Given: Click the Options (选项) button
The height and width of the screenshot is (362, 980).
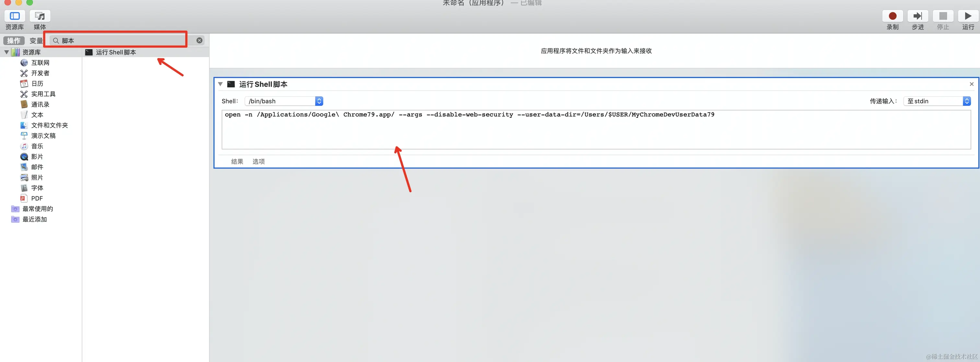Looking at the screenshot, I should pyautogui.click(x=258, y=162).
